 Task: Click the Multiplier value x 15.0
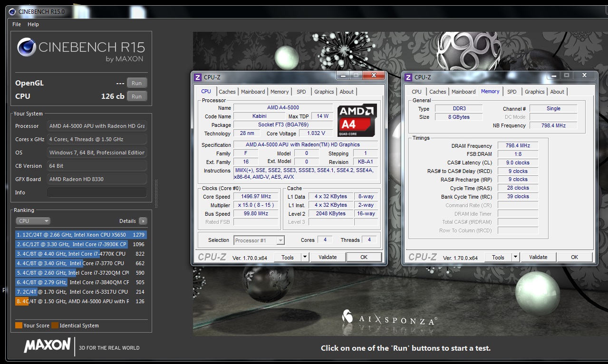click(256, 205)
